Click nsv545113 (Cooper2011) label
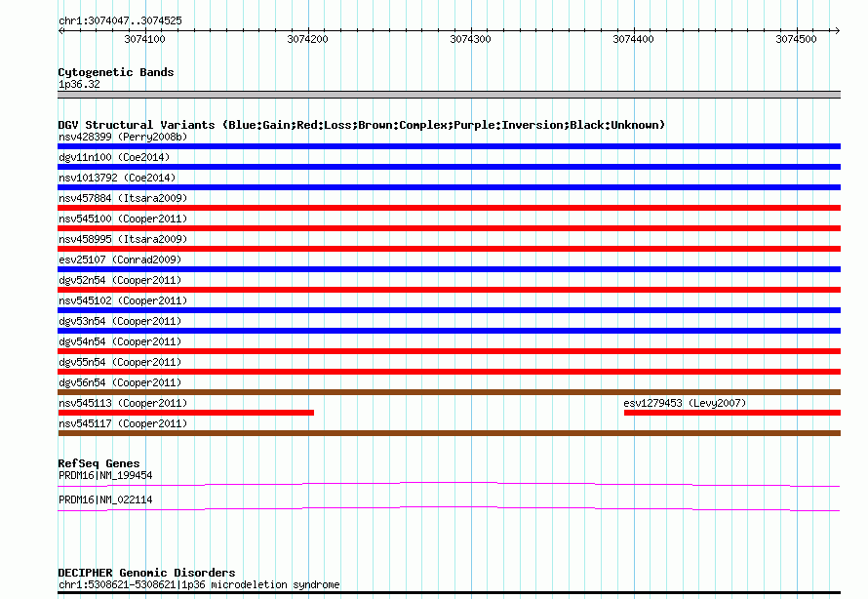The width and height of the screenshot is (868, 599). pos(123,403)
